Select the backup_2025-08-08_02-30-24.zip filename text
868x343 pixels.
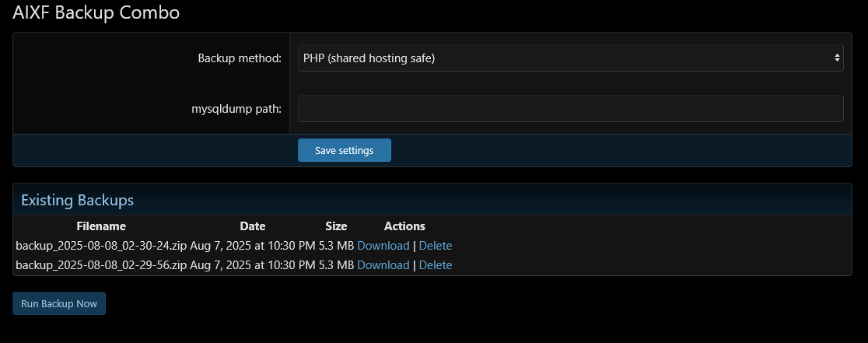[x=101, y=246]
